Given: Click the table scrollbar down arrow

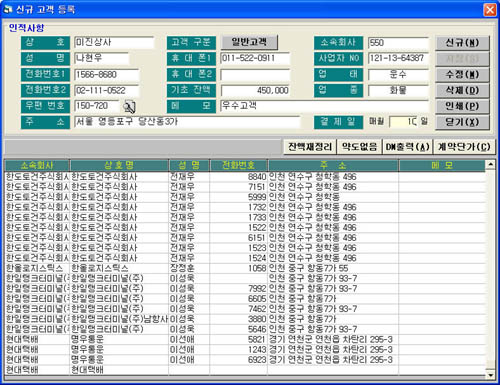Looking at the screenshot, I should coord(490,375).
